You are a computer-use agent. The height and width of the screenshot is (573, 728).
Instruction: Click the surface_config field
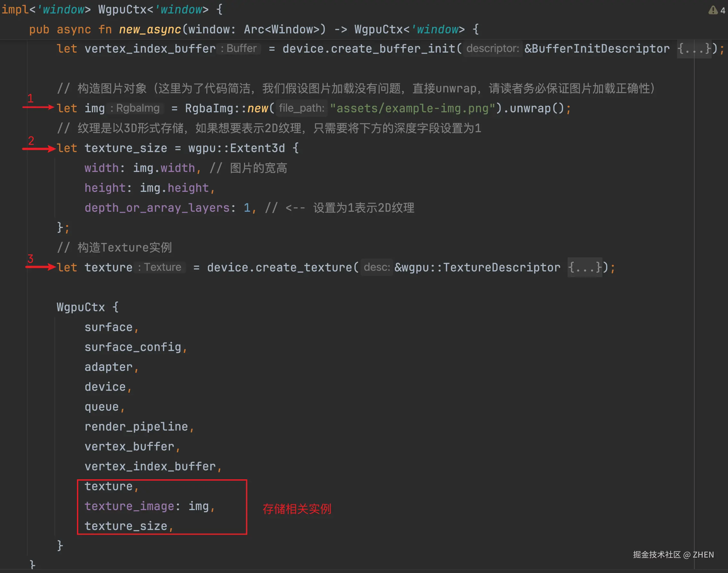coord(133,347)
